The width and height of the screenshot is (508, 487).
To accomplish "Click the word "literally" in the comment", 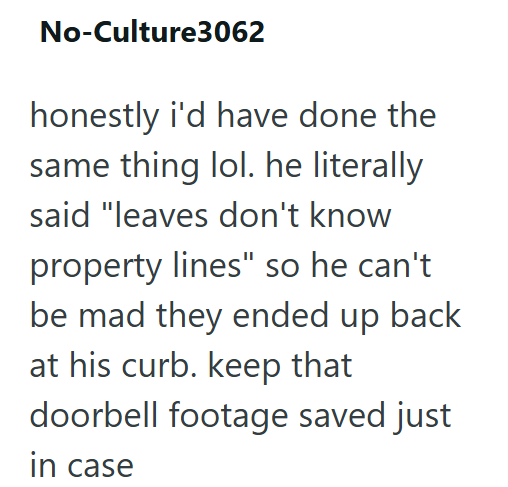I will click(368, 166).
